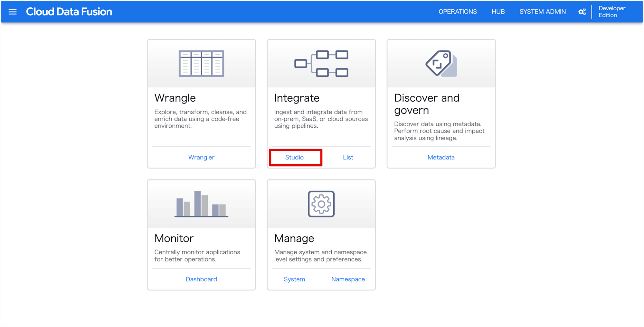Click the Wrangle table illustration icon

201,63
